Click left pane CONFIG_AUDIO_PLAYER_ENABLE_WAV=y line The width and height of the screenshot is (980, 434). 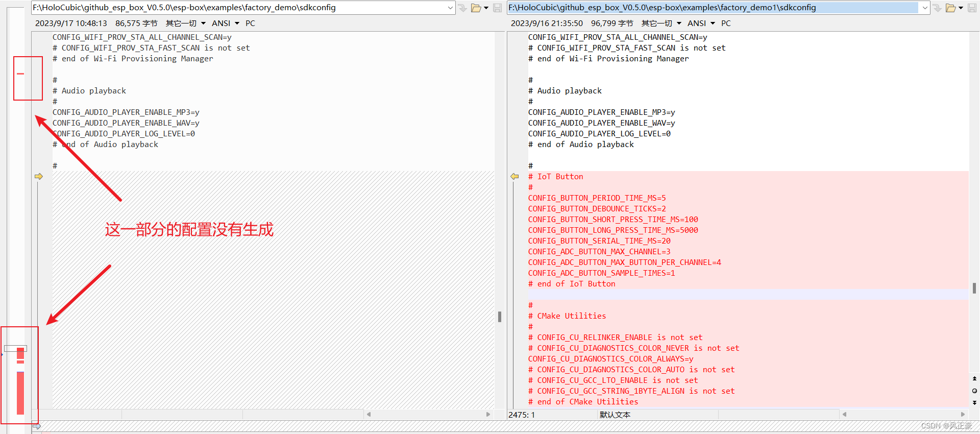[x=126, y=123]
